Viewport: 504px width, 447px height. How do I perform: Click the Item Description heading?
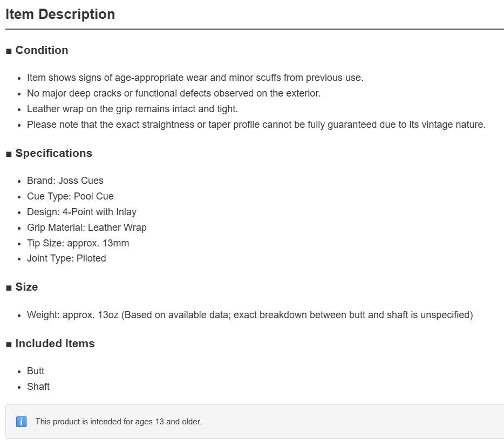(60, 15)
